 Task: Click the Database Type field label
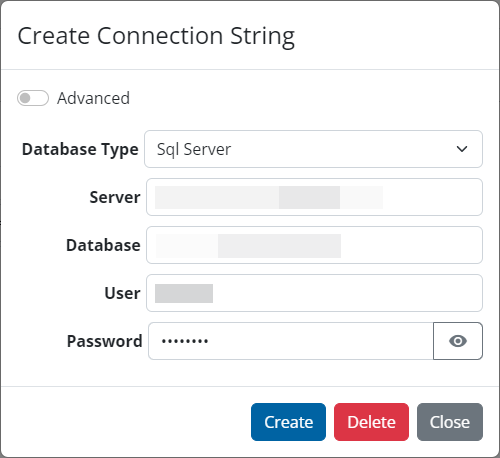[x=80, y=149]
